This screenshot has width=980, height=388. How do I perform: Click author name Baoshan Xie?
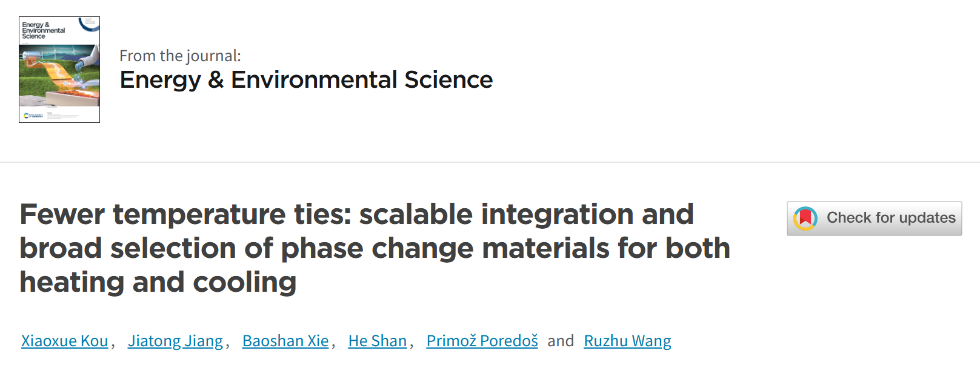tap(285, 341)
